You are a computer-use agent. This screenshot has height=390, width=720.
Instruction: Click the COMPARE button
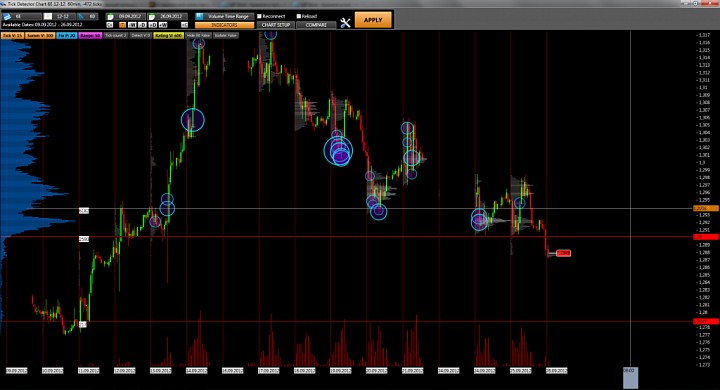tap(316, 25)
